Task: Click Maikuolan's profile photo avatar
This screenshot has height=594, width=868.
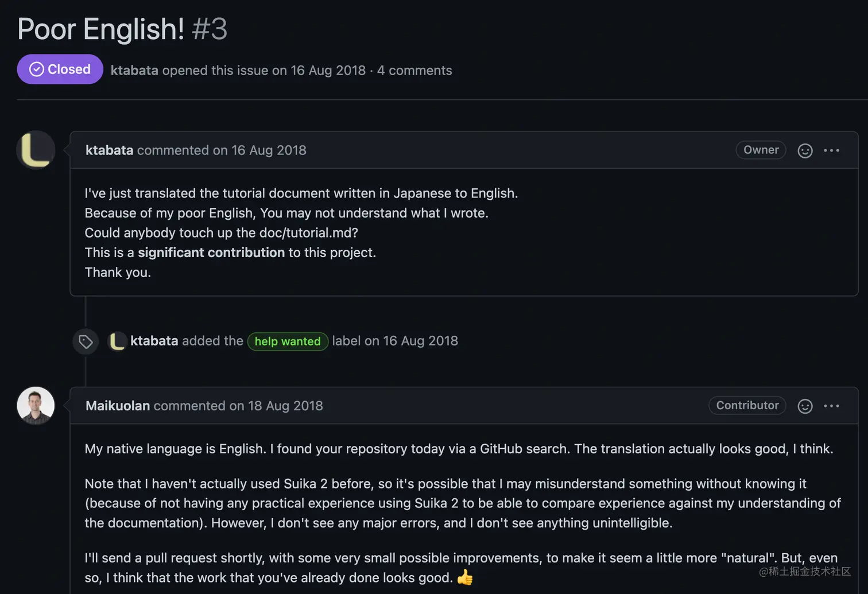Action: click(x=36, y=405)
